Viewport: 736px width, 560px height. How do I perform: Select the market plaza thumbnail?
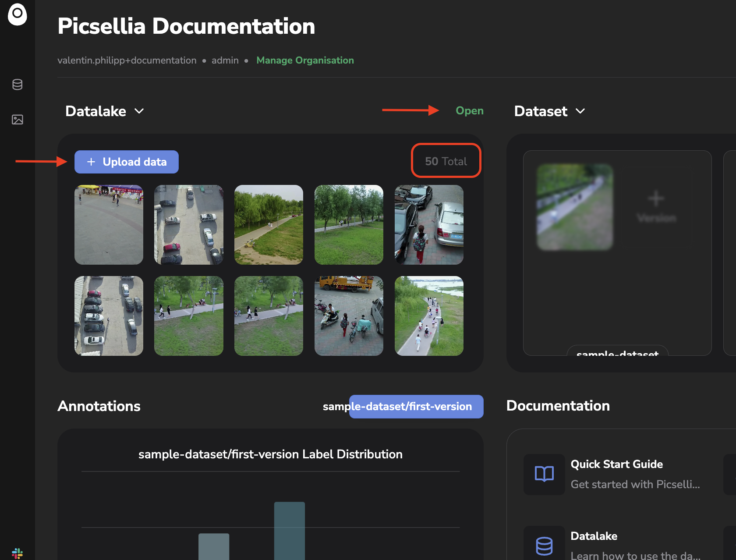pyautogui.click(x=109, y=225)
